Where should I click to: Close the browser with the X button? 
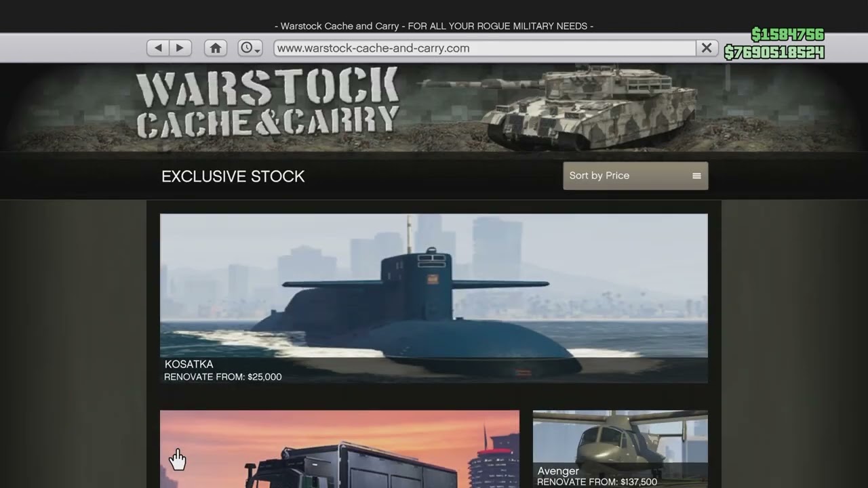pos(707,48)
